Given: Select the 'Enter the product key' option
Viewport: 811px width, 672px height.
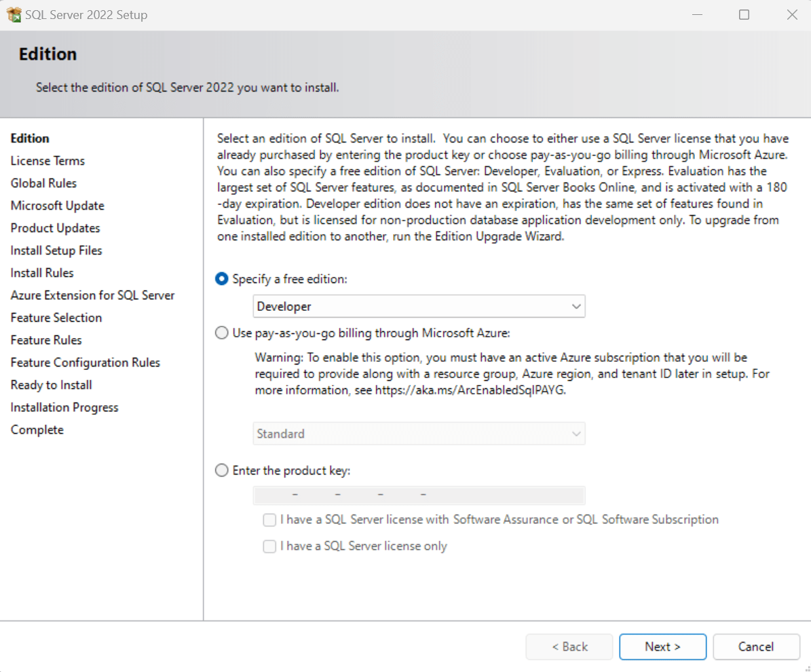Looking at the screenshot, I should pos(221,470).
